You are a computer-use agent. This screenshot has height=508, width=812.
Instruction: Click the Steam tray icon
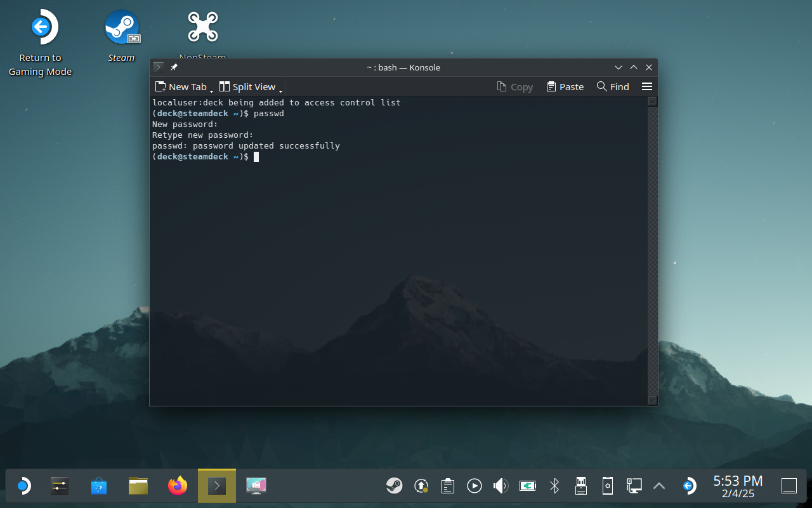coord(394,486)
